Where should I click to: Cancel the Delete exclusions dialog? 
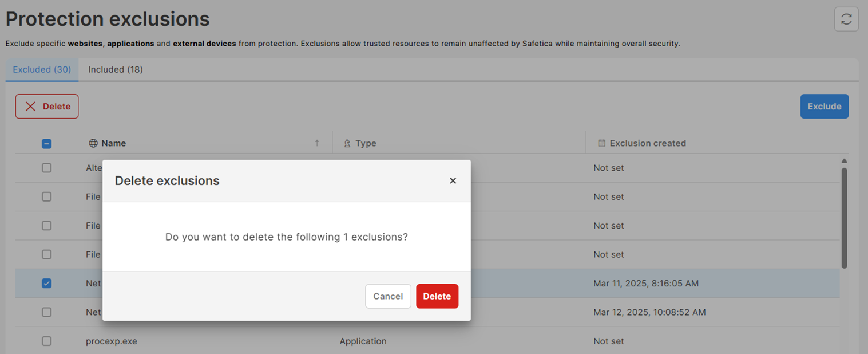click(x=388, y=296)
